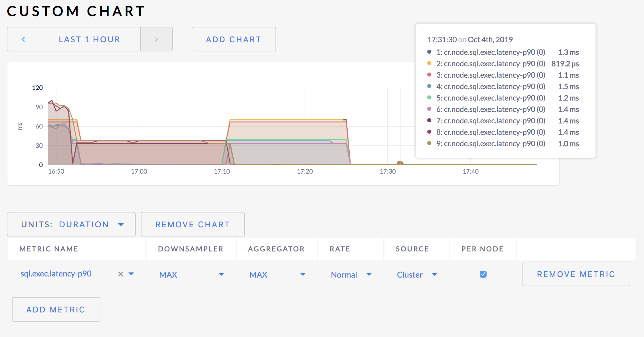Clear the sql.exec.latency-p90 metric with the X icon
The height and width of the screenshot is (337, 644).
[x=120, y=274]
